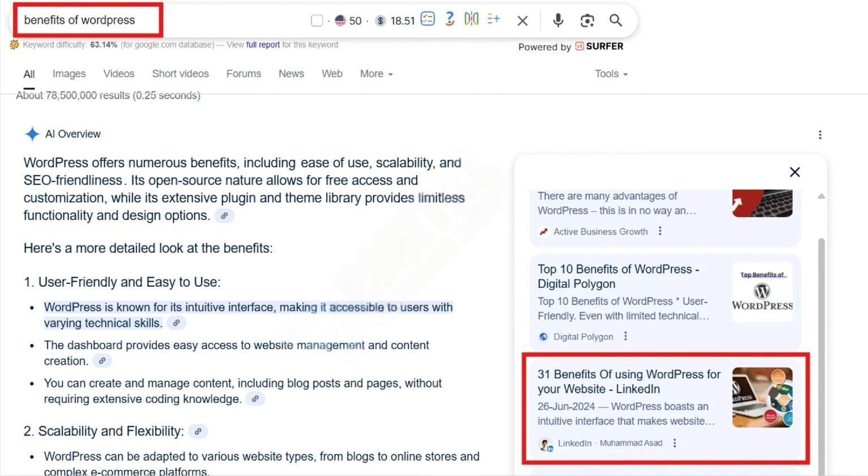868x476 pixels.
Task: Open the More results dropdown
Action: tap(375, 74)
